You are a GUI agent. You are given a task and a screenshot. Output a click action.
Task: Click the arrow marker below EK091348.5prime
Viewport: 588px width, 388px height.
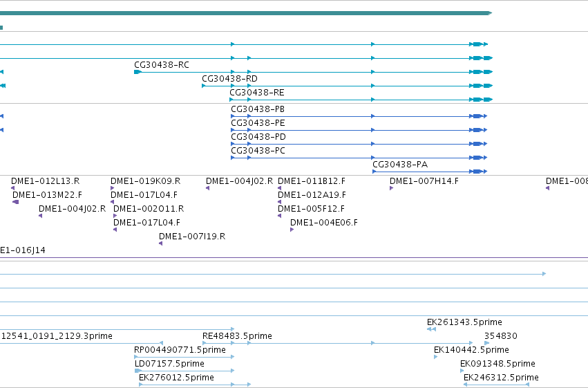tap(462, 371)
